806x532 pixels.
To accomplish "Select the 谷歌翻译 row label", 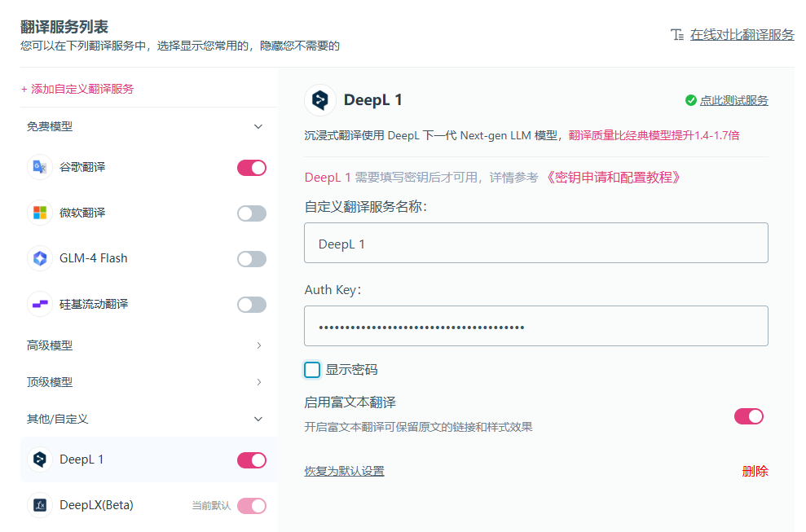I will point(82,167).
